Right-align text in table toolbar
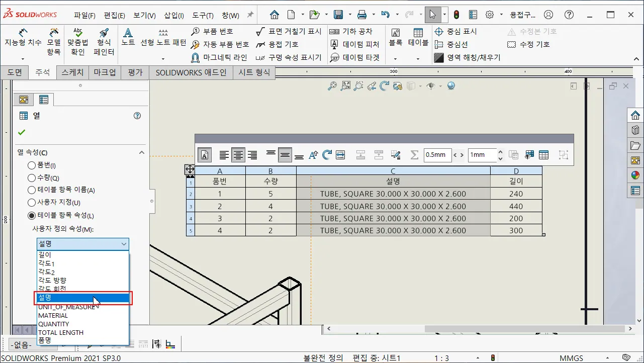This screenshot has height=363, width=644. pyautogui.click(x=252, y=155)
